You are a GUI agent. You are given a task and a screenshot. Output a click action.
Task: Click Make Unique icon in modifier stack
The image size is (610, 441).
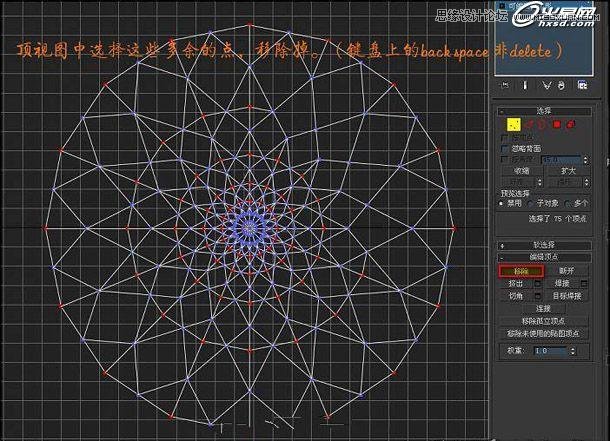click(547, 85)
